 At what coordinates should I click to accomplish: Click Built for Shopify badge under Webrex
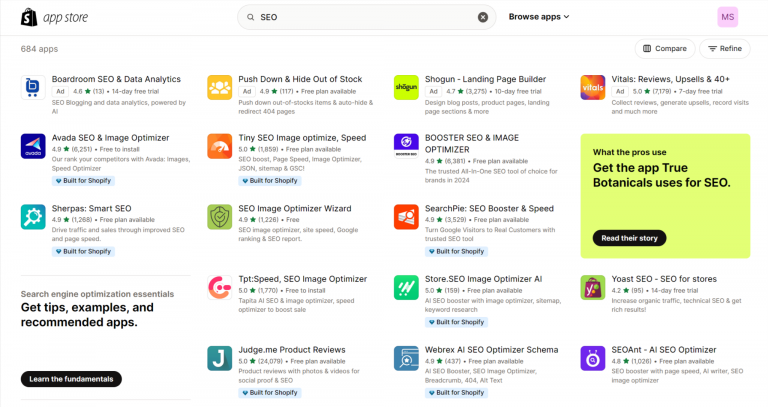tap(456, 393)
